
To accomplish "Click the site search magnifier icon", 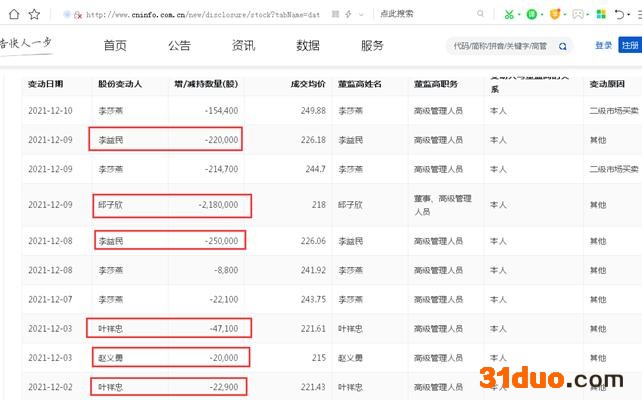I will pos(563,46).
